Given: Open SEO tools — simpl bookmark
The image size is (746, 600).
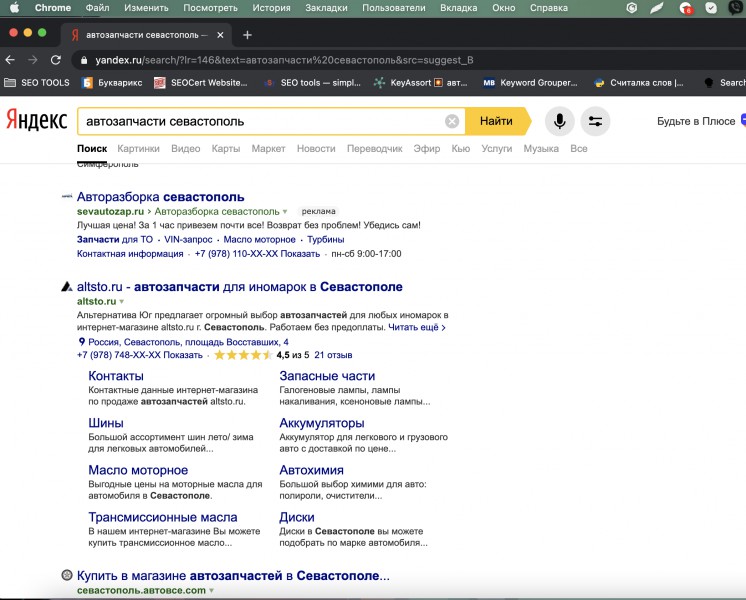Looking at the screenshot, I should 313,82.
